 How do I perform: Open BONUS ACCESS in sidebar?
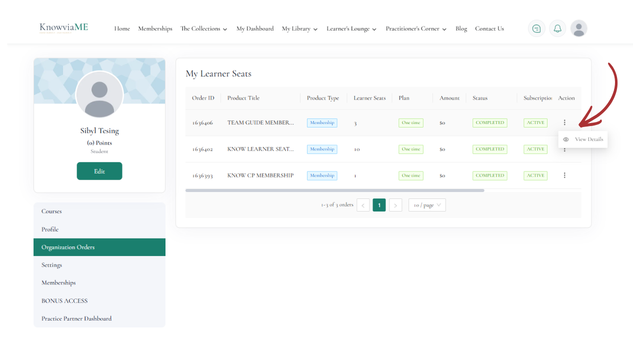tap(99, 301)
